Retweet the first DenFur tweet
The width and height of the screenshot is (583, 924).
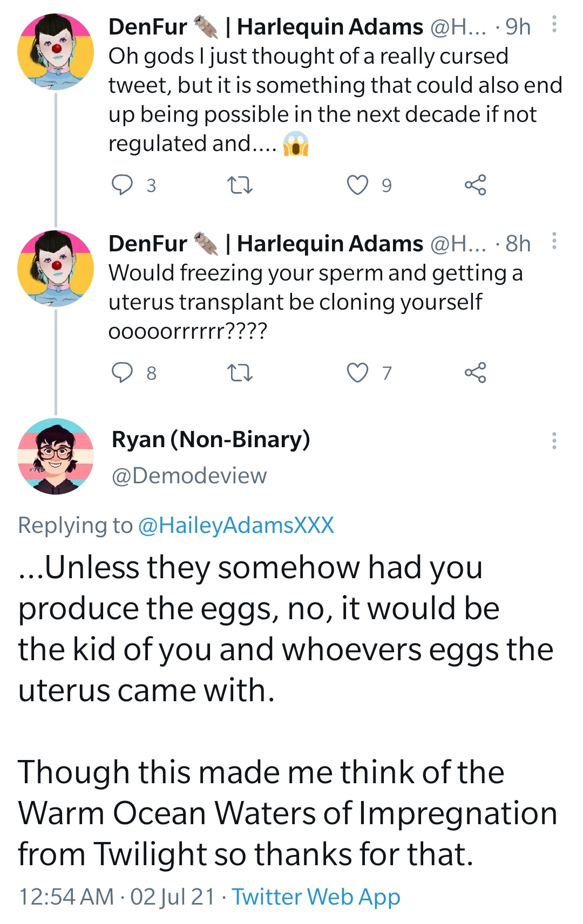[x=240, y=186]
